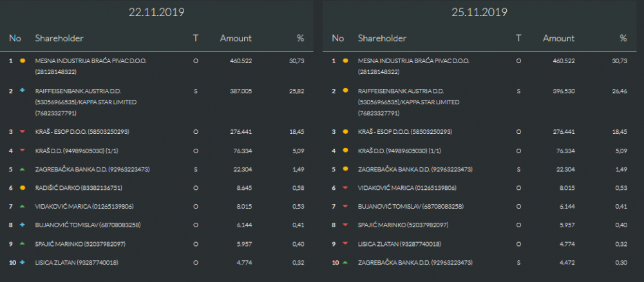This screenshot has height=282, width=644.
Task: Click blue plus icon for Bujanović Tomislav, 22.11.2019 table
Action: (x=23, y=225)
